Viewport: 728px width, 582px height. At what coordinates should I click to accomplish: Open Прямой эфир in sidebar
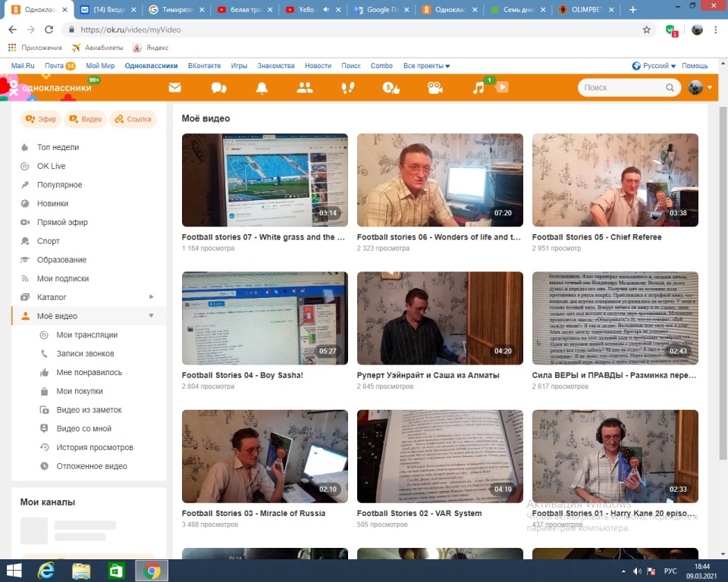click(62, 222)
